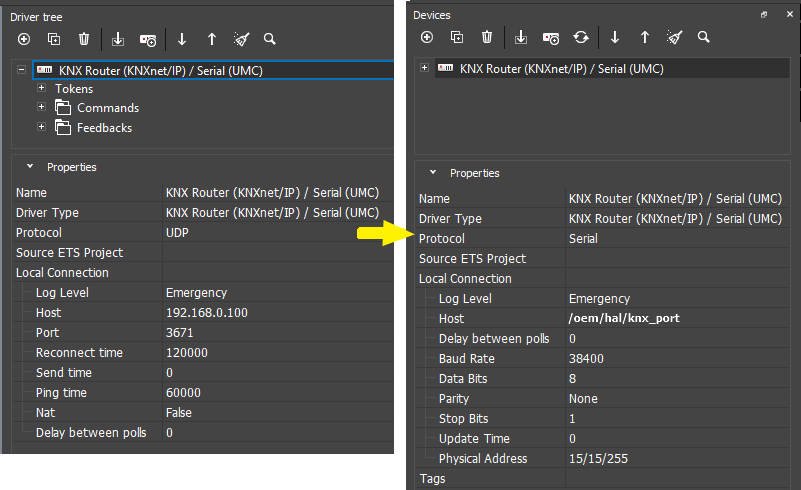Click the Nat value False

pos(179,412)
